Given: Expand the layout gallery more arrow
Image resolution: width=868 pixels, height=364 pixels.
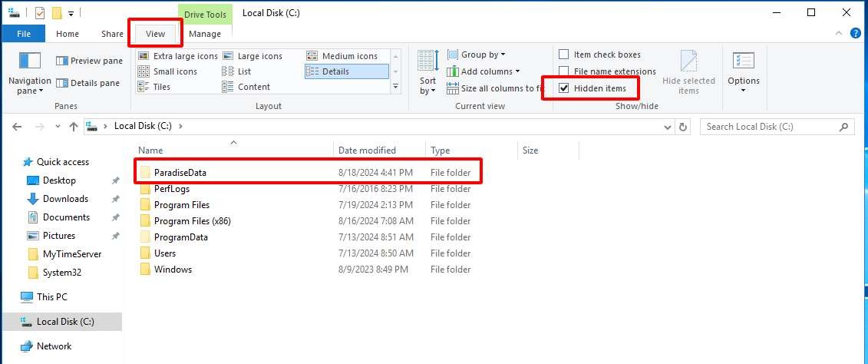Looking at the screenshot, I should 396,87.
